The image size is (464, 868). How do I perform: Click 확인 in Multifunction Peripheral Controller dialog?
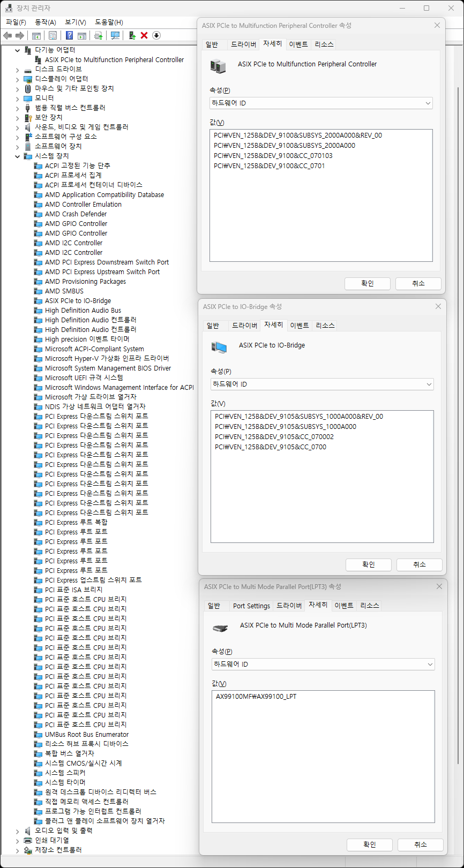tap(368, 283)
